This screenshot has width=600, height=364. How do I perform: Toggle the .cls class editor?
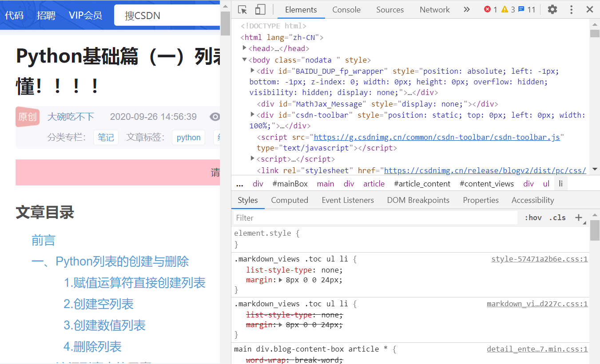pos(557,218)
